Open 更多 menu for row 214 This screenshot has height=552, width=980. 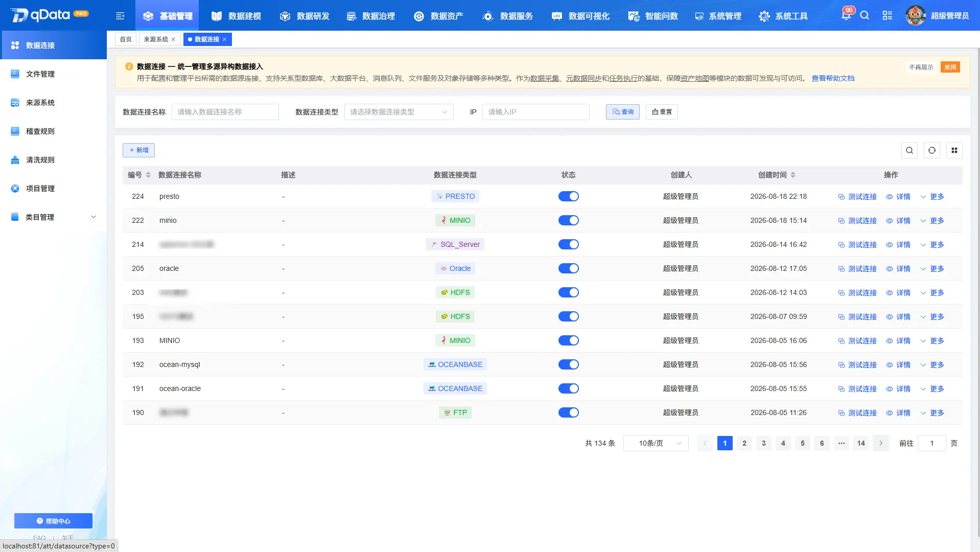[932, 245]
